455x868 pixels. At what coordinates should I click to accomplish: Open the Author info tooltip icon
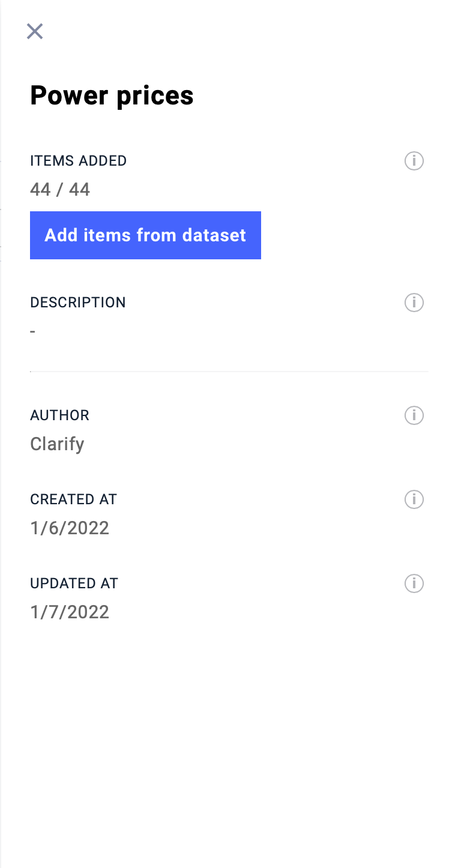414,415
